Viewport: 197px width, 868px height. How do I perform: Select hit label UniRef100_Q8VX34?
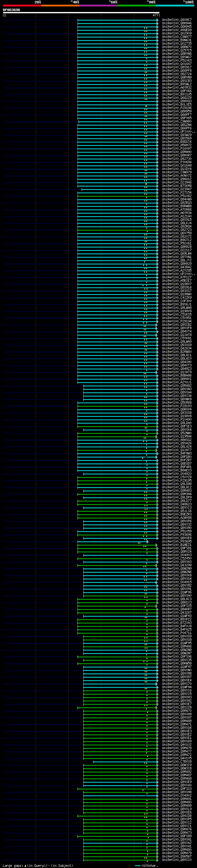pyautogui.click(x=177, y=396)
